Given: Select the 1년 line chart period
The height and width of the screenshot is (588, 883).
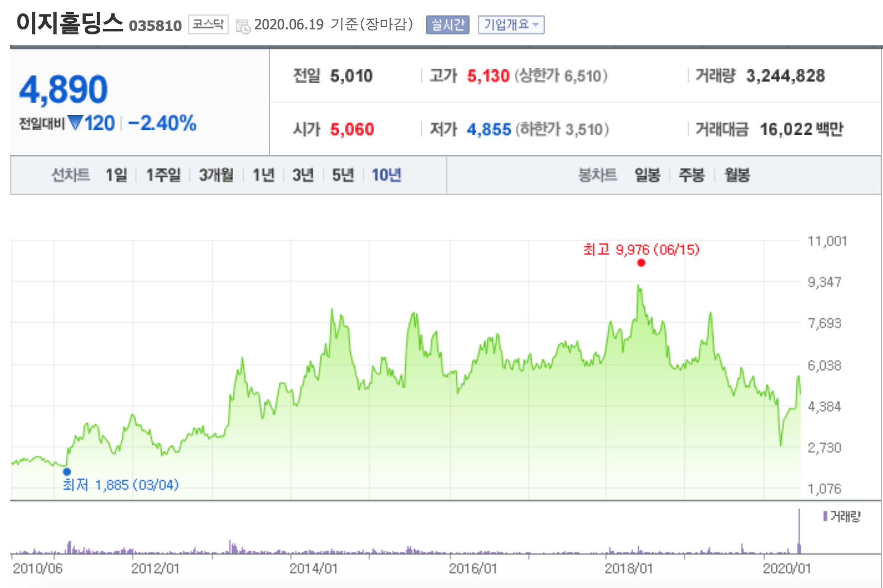Looking at the screenshot, I should (x=264, y=175).
